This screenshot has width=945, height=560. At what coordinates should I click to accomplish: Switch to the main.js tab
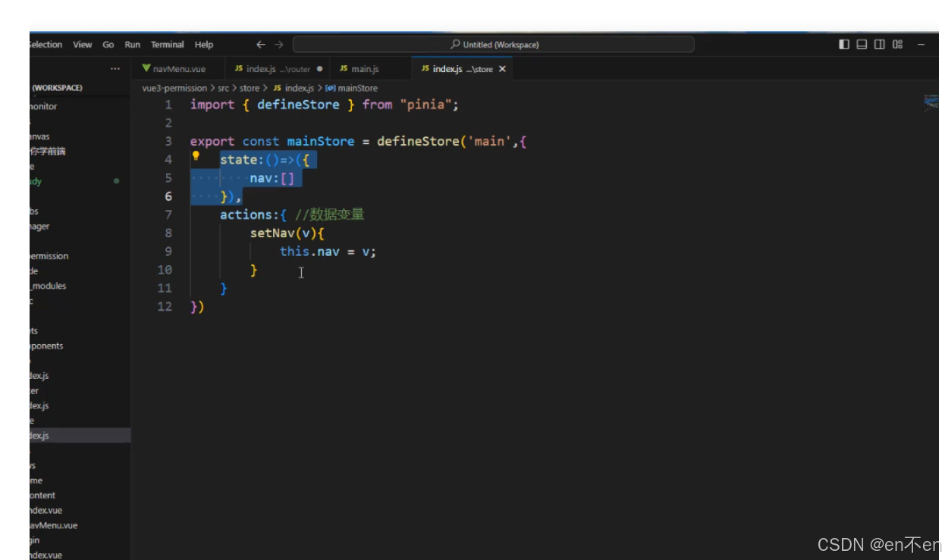pyautogui.click(x=364, y=69)
